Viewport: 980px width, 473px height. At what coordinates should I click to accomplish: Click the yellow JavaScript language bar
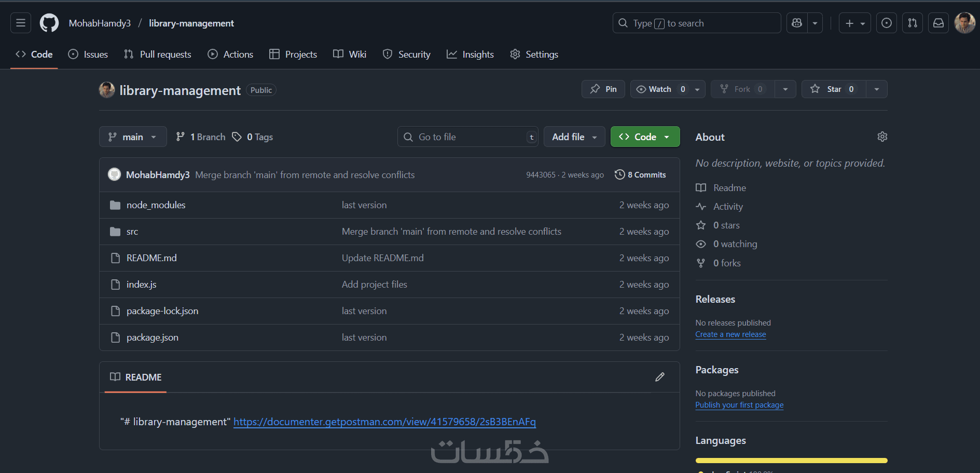791,461
